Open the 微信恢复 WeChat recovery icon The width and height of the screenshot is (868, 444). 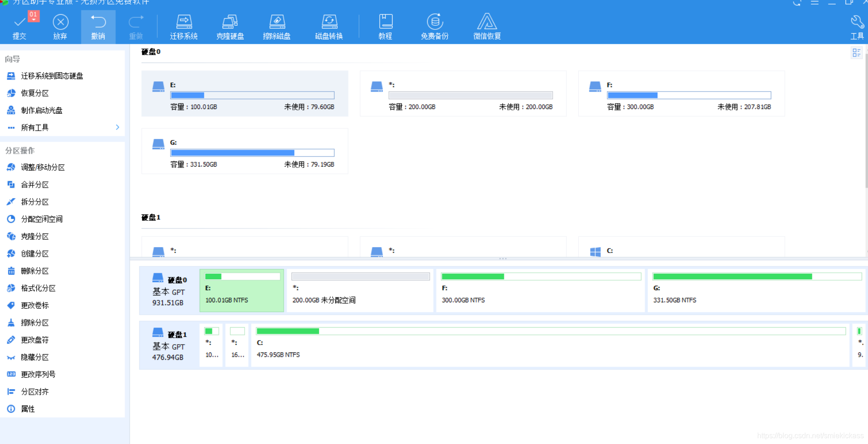[x=487, y=27]
